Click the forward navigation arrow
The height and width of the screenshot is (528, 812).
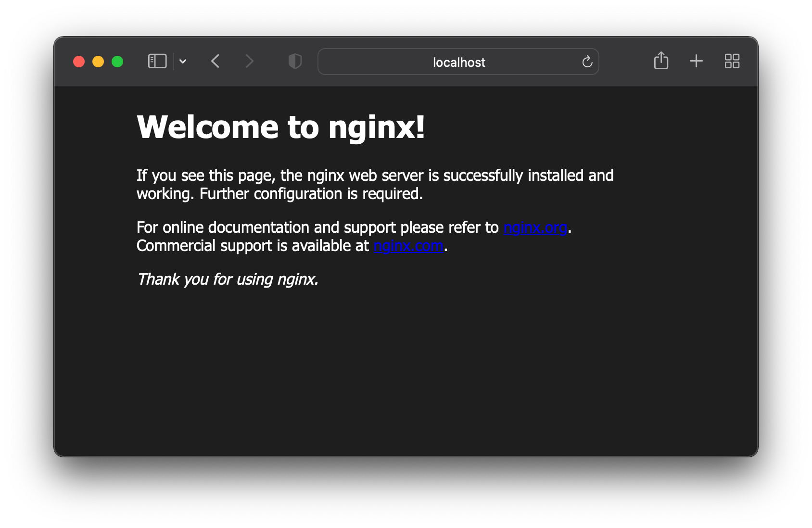(x=249, y=61)
